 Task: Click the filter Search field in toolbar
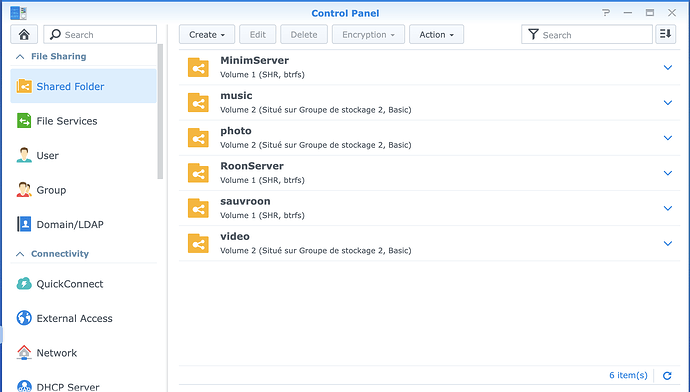[x=587, y=34]
